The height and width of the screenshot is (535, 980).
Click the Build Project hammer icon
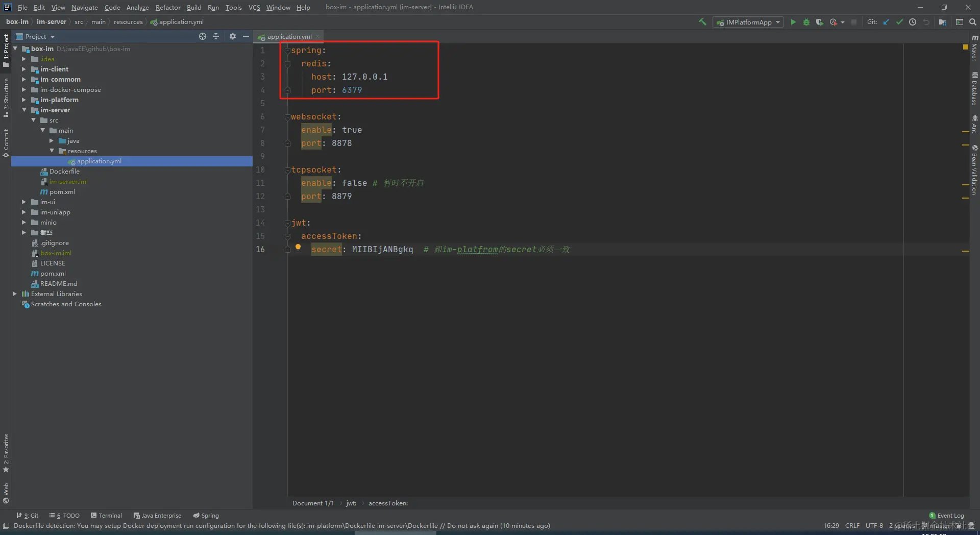702,22
